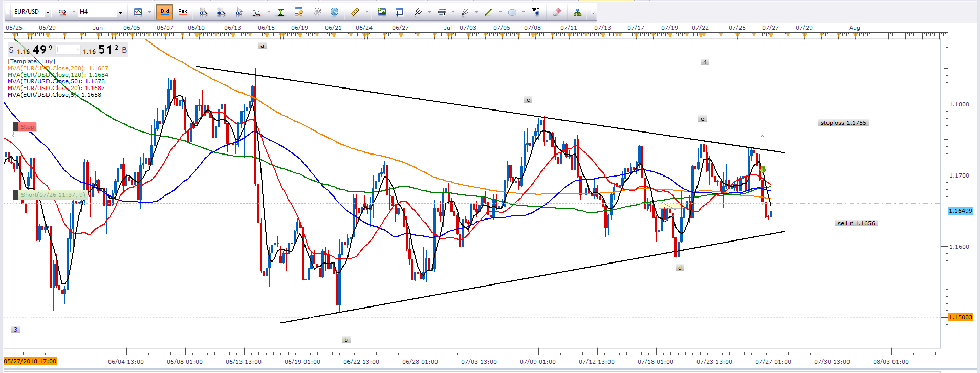
Task: Expand the chart type dropdown arrow
Action: tap(149, 12)
